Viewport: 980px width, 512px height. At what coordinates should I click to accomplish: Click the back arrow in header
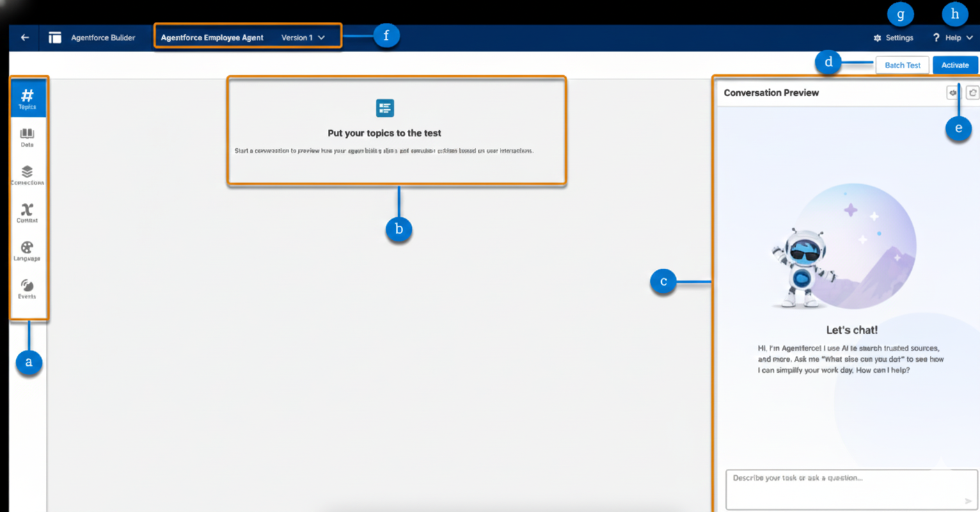point(25,38)
